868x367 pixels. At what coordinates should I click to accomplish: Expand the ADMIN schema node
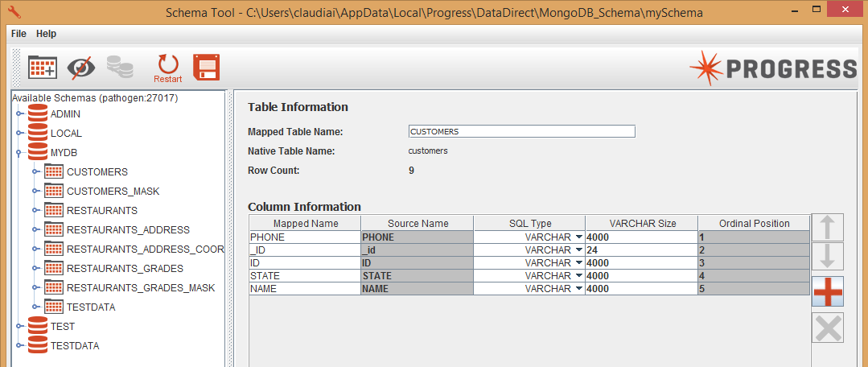(x=20, y=114)
